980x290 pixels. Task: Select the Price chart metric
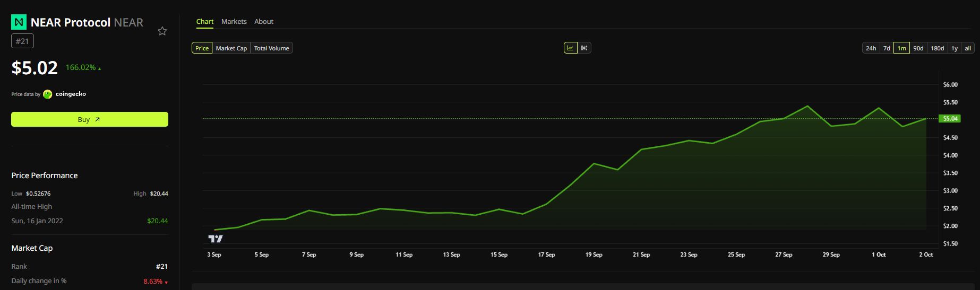pyautogui.click(x=202, y=48)
